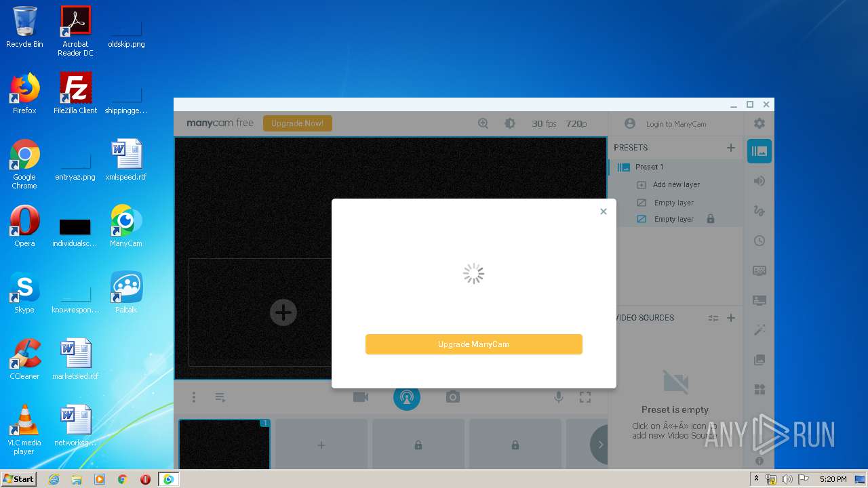Open the 720p resolution setting

[576, 123]
